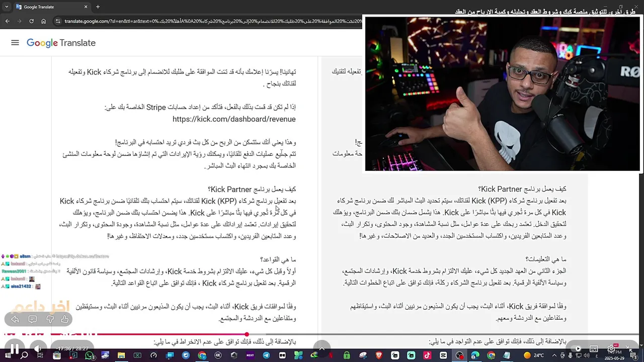The width and height of the screenshot is (644, 362).
Task: Click the Stripe accounts sentence in left panel
Action: click(200, 108)
